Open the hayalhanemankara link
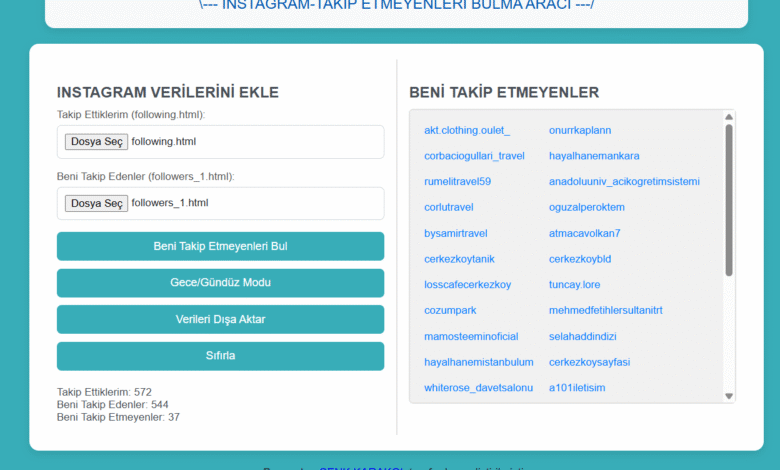This screenshot has height=470, width=780. (594, 156)
